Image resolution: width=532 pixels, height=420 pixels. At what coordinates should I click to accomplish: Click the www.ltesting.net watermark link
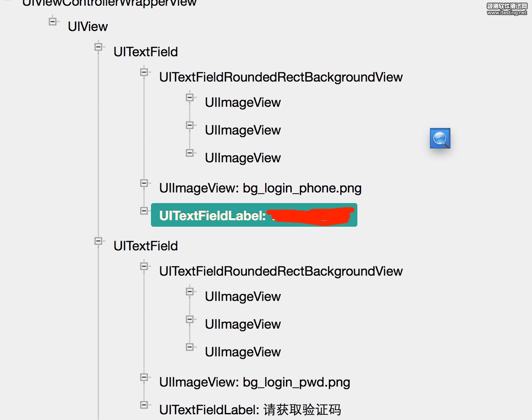tap(507, 13)
